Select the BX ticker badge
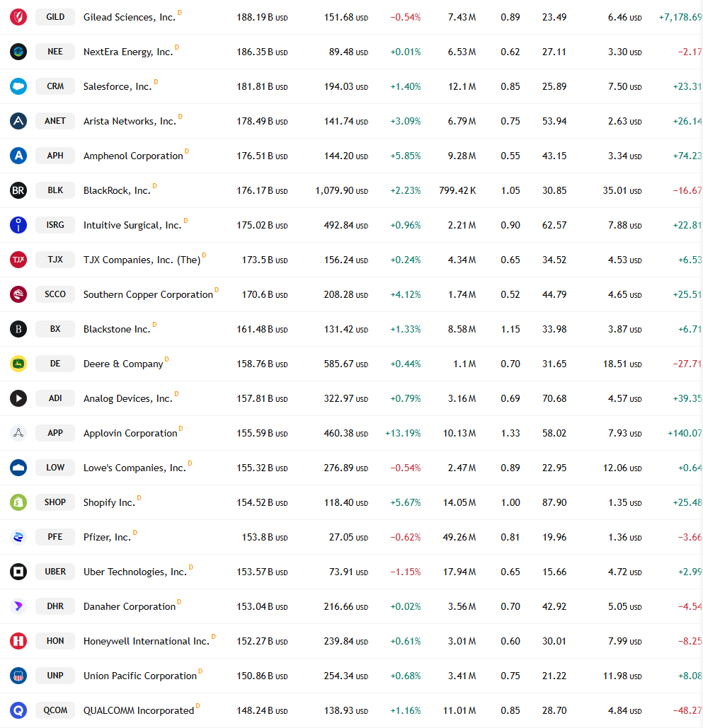Viewport: 703px width, 728px height. pos(55,329)
